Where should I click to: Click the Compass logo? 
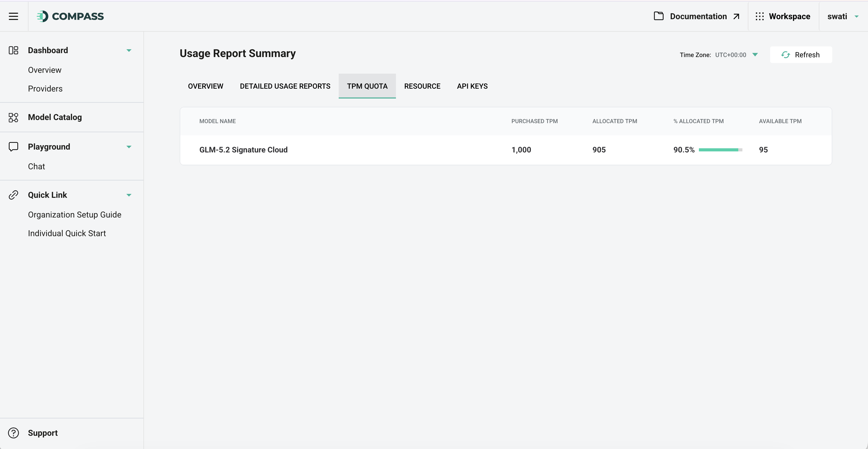point(70,16)
